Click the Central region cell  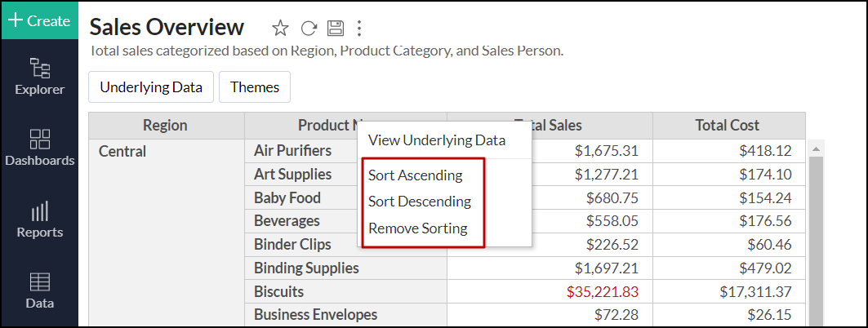coord(122,151)
